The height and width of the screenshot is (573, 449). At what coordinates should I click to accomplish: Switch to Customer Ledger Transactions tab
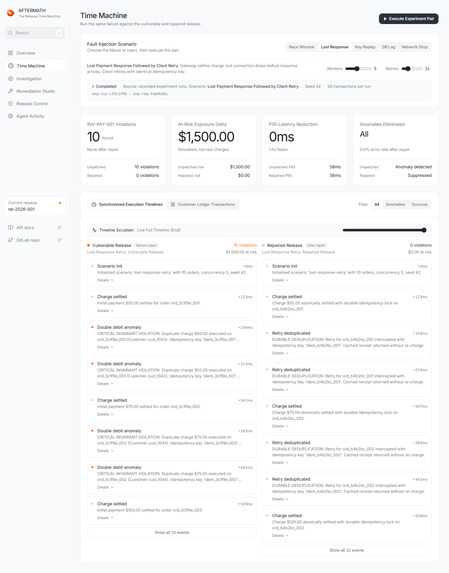click(203, 204)
